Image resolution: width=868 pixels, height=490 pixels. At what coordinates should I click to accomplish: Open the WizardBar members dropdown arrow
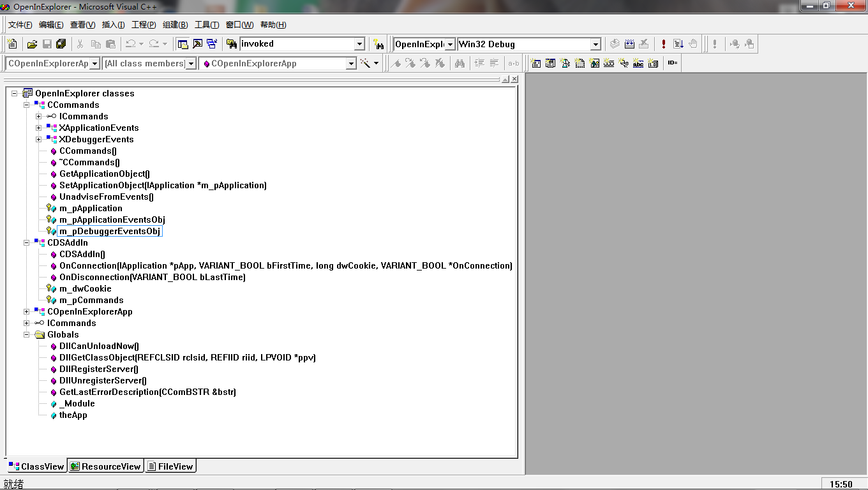pos(351,64)
